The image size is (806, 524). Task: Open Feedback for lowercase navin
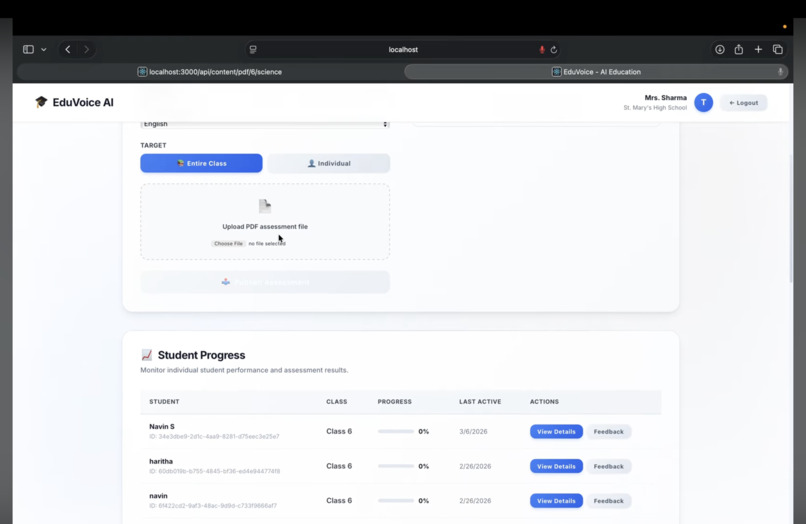pyautogui.click(x=609, y=501)
